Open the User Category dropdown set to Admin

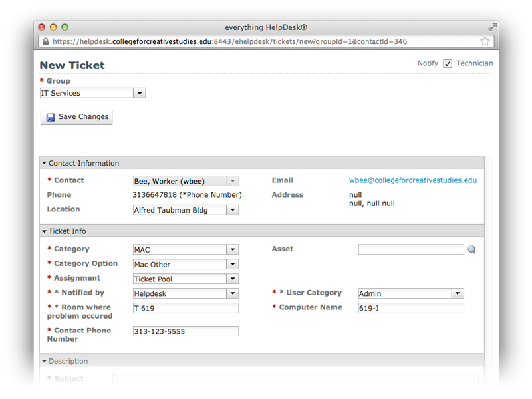click(x=410, y=294)
